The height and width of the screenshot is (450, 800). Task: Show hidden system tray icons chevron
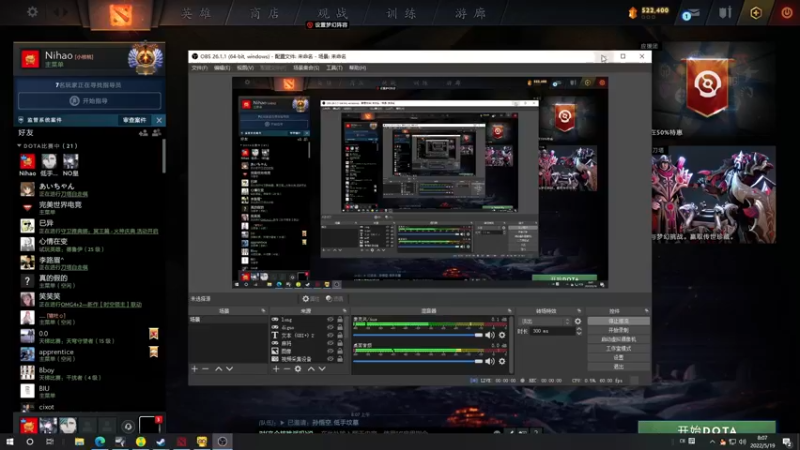point(712,441)
